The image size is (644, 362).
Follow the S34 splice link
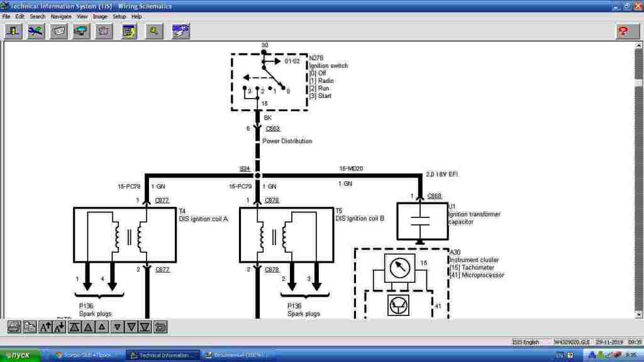[x=245, y=168]
